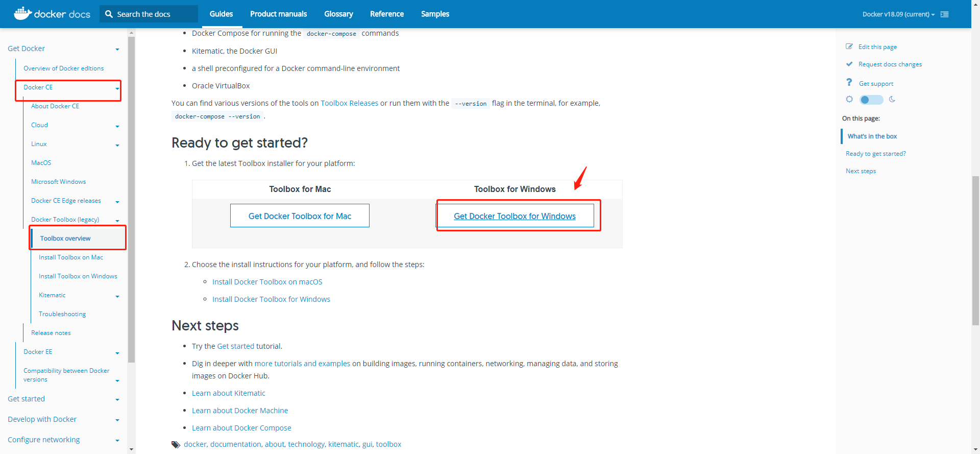Select Install Toolbox on Windows in sidebar
980x454 pixels.
coord(78,276)
